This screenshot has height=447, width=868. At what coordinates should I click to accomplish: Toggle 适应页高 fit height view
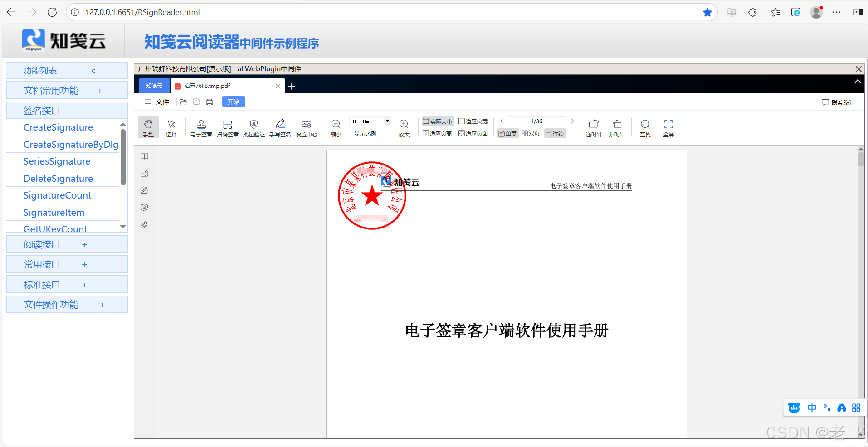pos(437,134)
